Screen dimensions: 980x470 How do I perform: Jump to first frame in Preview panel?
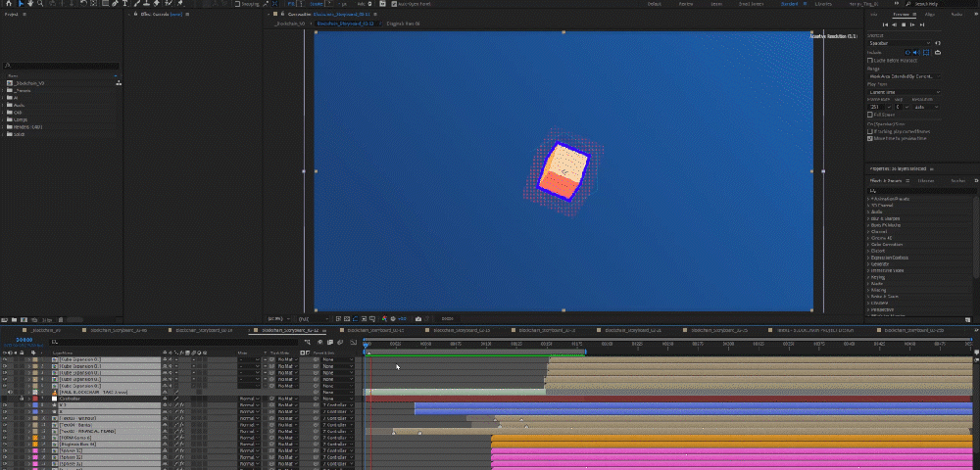click(x=883, y=24)
